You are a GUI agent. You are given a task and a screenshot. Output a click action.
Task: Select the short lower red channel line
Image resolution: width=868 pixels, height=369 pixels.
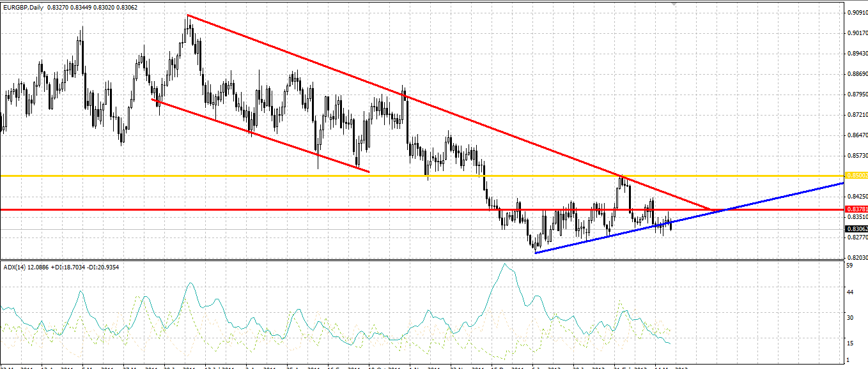pos(261,136)
